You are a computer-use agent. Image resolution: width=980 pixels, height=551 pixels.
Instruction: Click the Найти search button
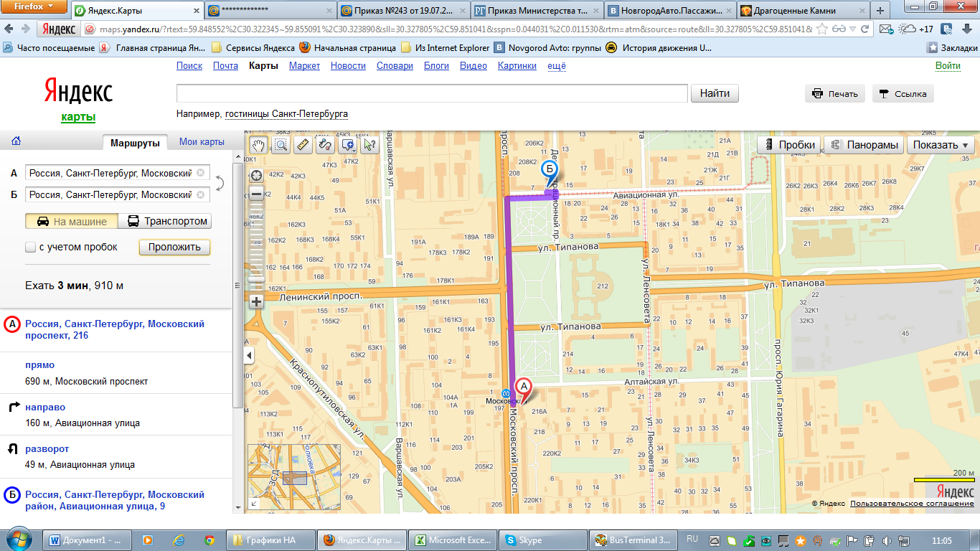(715, 93)
